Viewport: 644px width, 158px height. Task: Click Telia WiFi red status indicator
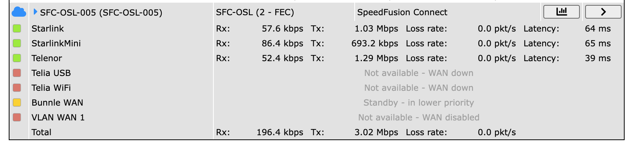coord(17,88)
